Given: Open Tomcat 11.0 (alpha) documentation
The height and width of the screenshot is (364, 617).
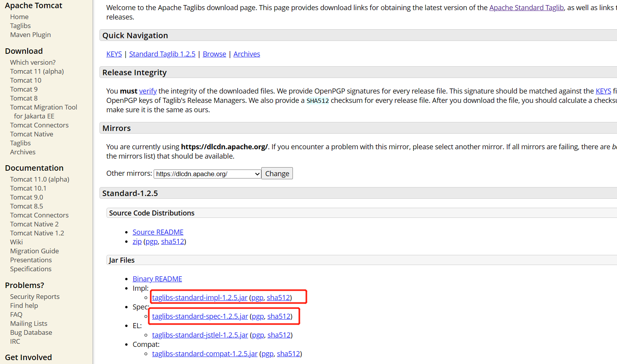Looking at the screenshot, I should click(x=40, y=179).
